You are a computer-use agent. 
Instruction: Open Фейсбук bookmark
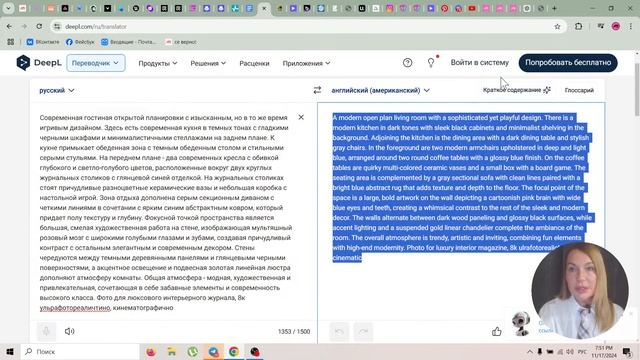click(x=80, y=42)
